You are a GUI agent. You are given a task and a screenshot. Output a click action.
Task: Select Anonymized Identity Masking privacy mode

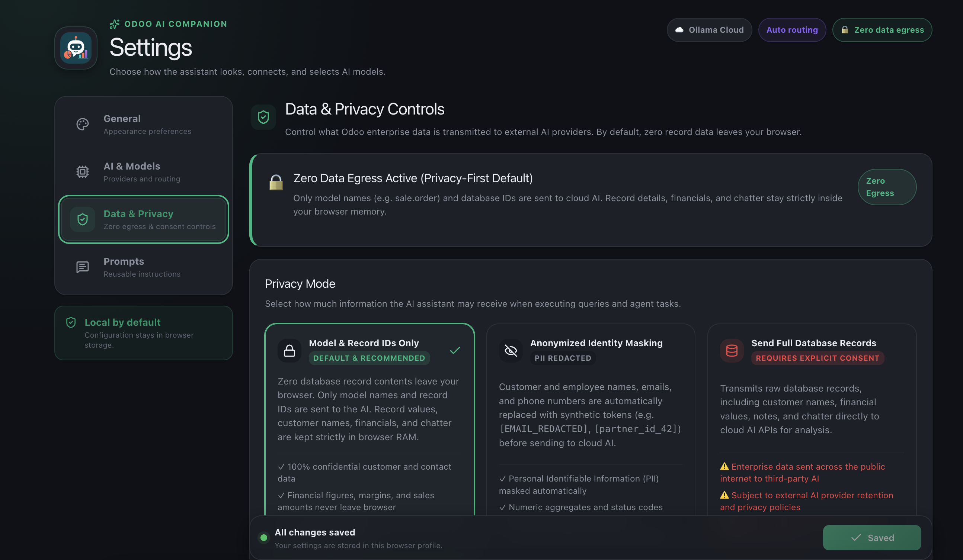pyautogui.click(x=591, y=420)
